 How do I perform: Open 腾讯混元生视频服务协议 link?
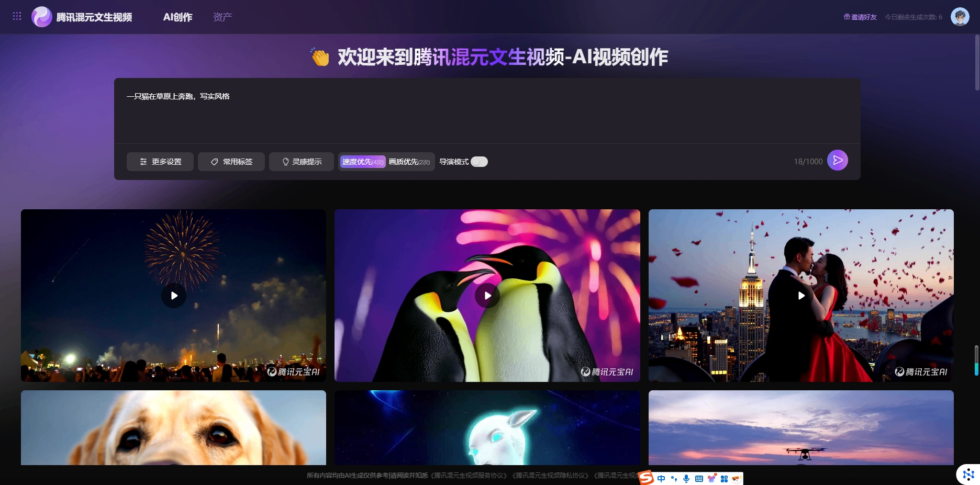(469, 476)
